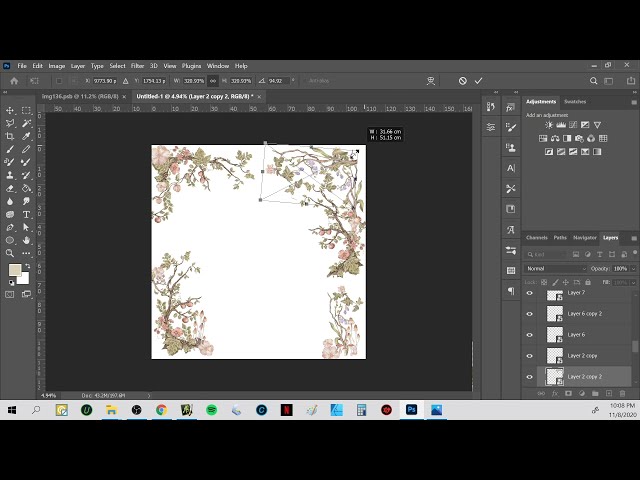640x480 pixels.
Task: Open the Character panel icon
Action: click(511, 168)
